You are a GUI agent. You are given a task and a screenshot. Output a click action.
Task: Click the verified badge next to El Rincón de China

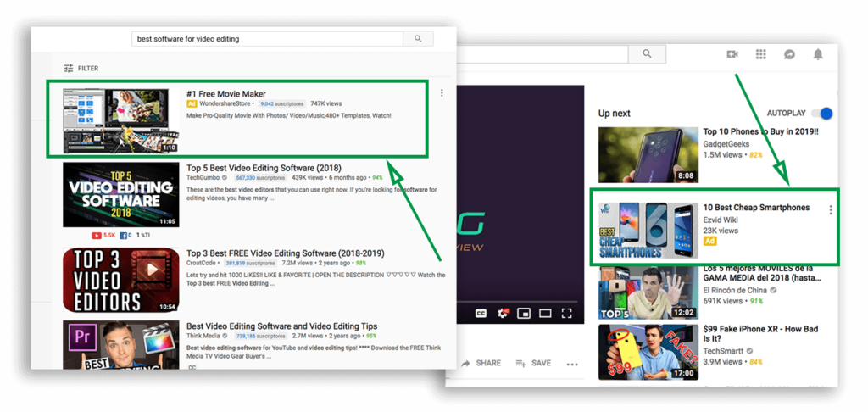(x=773, y=290)
